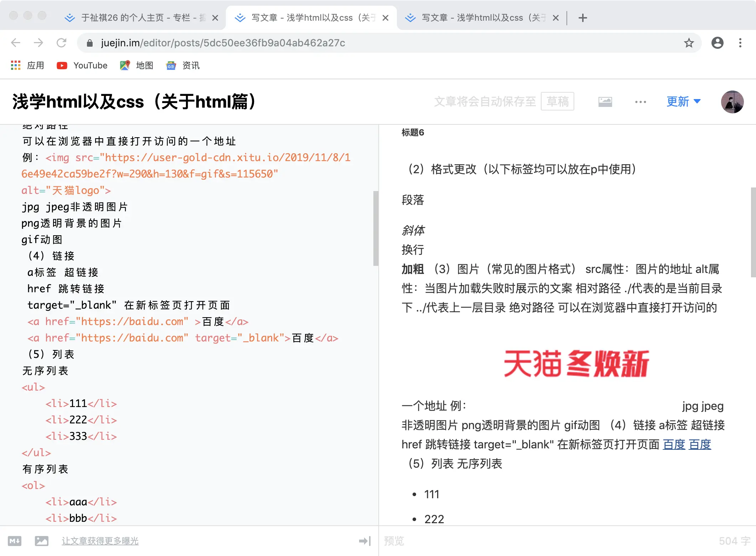Switch to the third 写文章 browser tab
Image resolution: width=756 pixels, height=556 pixels.
click(x=483, y=18)
